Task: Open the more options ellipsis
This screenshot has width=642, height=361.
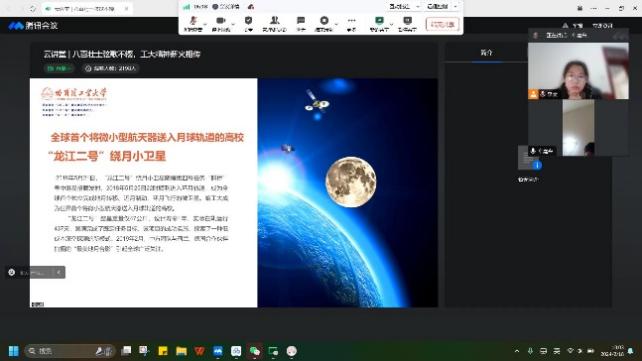Action: coord(351,24)
